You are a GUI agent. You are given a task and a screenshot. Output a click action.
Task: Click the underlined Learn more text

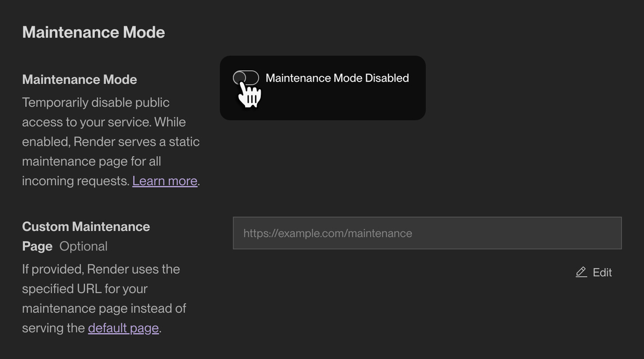point(165,181)
